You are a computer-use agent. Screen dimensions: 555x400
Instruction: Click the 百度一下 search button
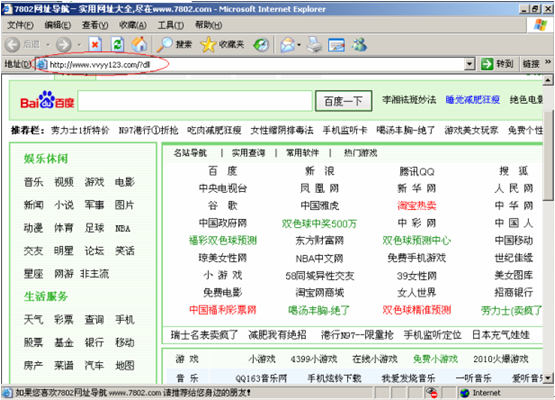[343, 101]
